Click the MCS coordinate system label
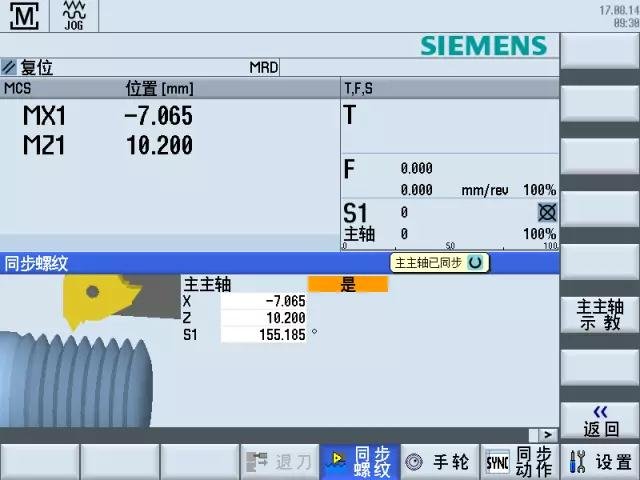Image resolution: width=640 pixels, height=480 pixels. [x=18, y=88]
